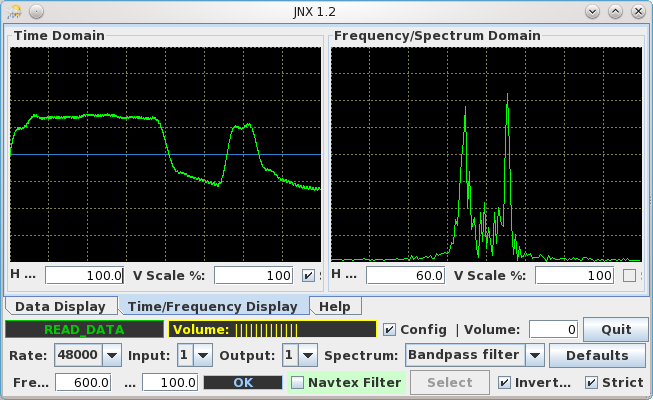Click the window menu button beside app icon
Screen dimensions: 653x400
tap(35, 10)
